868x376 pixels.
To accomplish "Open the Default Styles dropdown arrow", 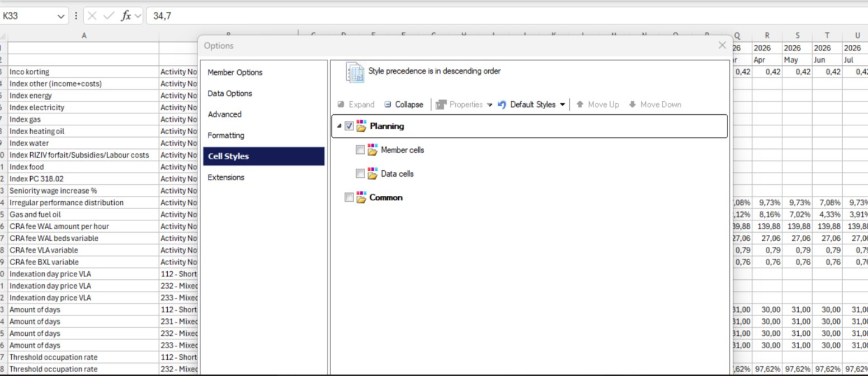I will pos(563,104).
